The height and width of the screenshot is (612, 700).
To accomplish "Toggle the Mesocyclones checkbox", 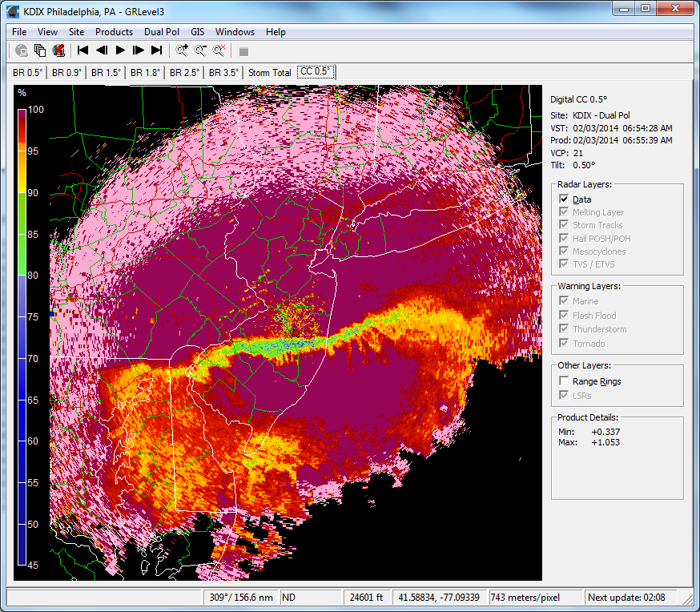I will click(564, 252).
